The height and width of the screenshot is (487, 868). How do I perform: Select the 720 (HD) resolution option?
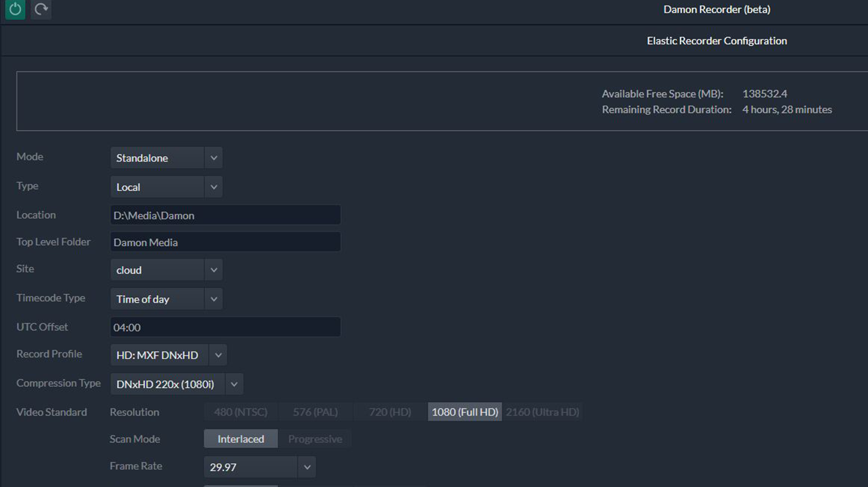pyautogui.click(x=389, y=412)
